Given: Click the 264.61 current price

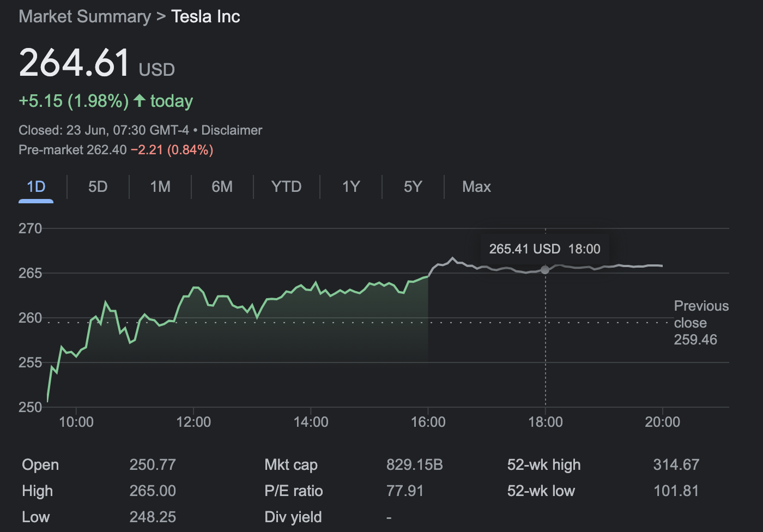Looking at the screenshot, I should coord(74,63).
